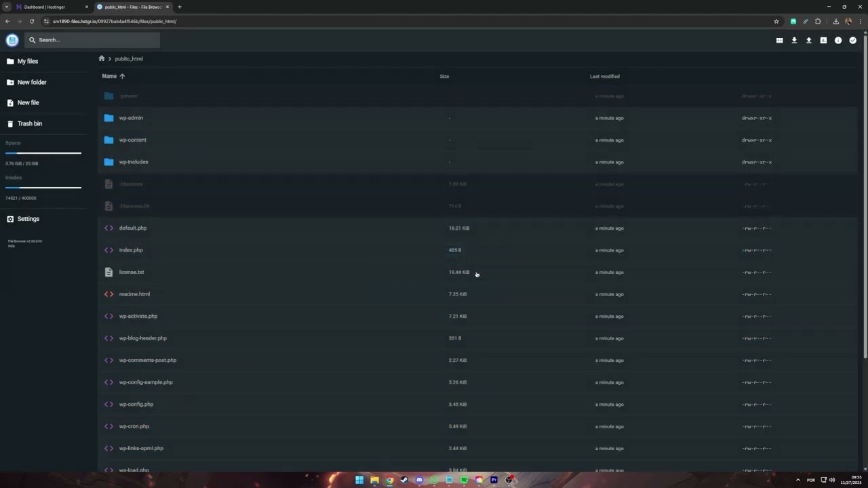Click the select-multiple checkmark icon

(853, 41)
